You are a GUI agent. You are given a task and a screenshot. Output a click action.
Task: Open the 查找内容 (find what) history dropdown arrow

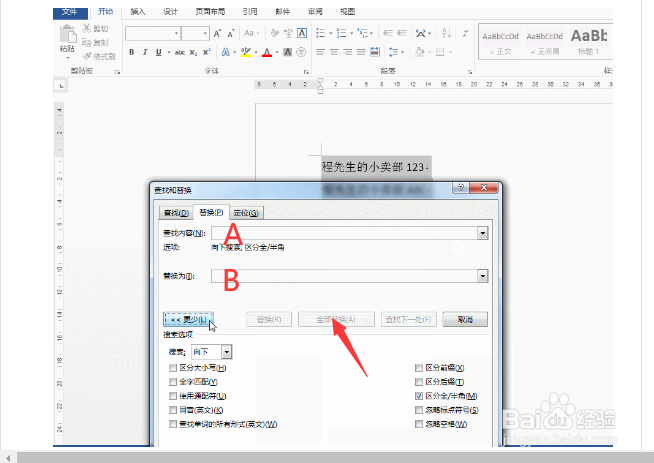483,233
